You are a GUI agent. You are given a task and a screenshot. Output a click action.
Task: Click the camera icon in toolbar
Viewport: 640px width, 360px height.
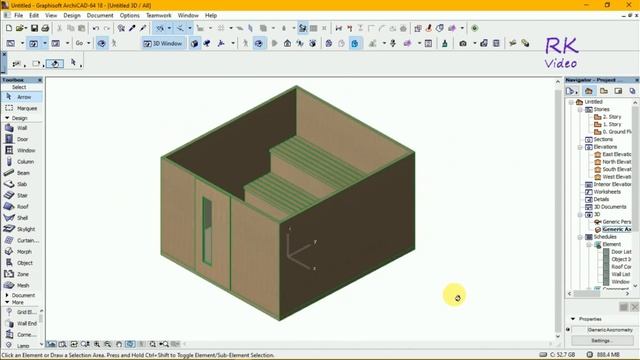click(x=463, y=43)
